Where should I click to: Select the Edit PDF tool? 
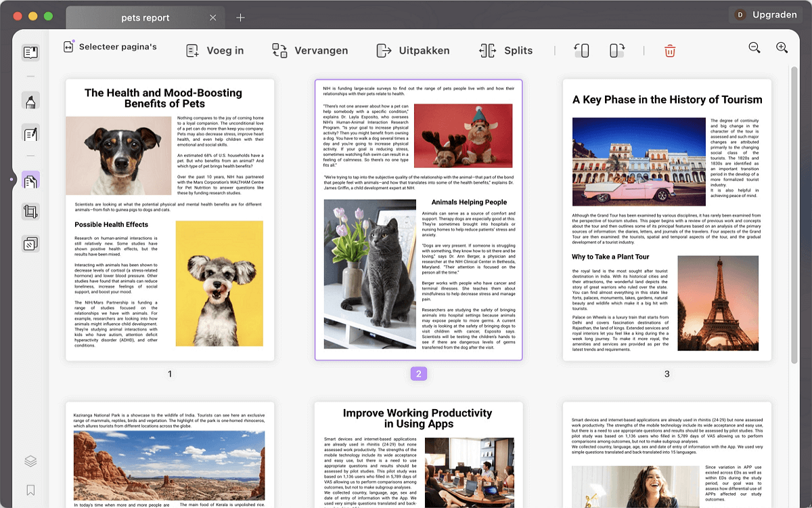[30, 133]
